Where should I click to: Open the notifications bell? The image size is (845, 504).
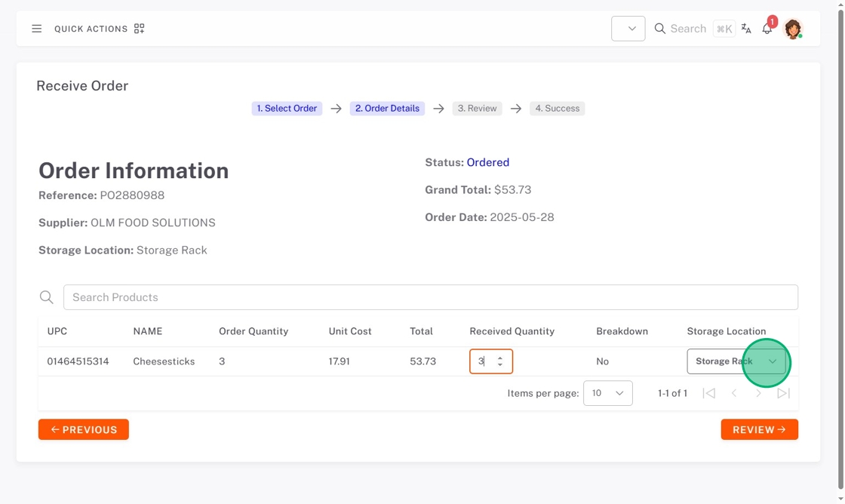click(767, 29)
